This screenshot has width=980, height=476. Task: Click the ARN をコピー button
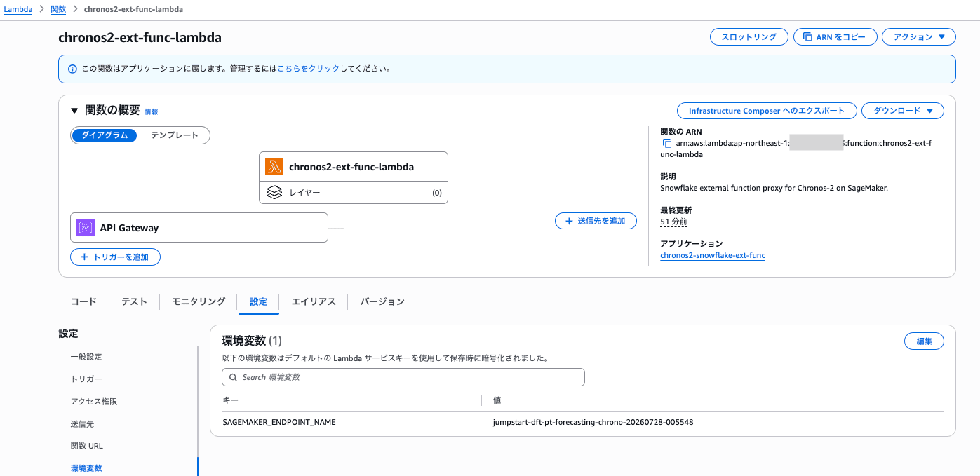click(835, 37)
